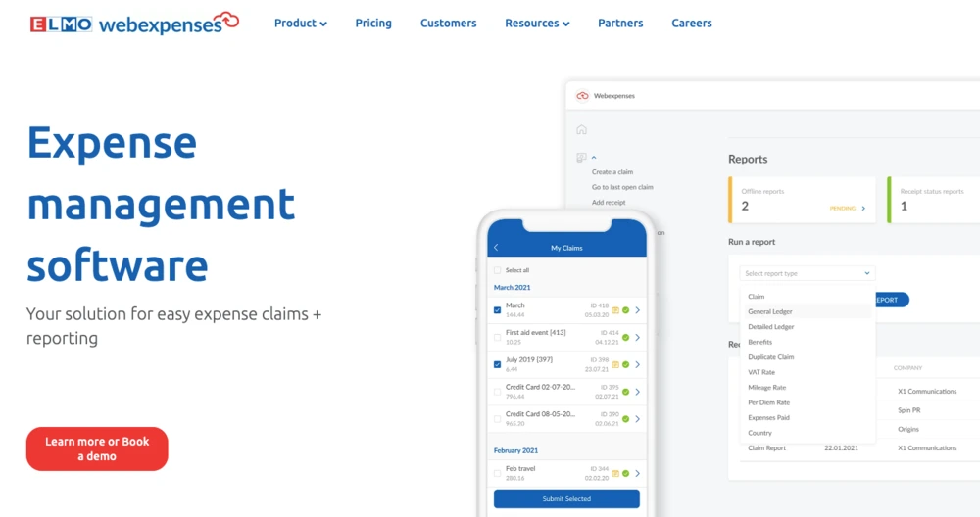The height and width of the screenshot is (517, 980).
Task: Select Benefits from report list
Action: 760,342
